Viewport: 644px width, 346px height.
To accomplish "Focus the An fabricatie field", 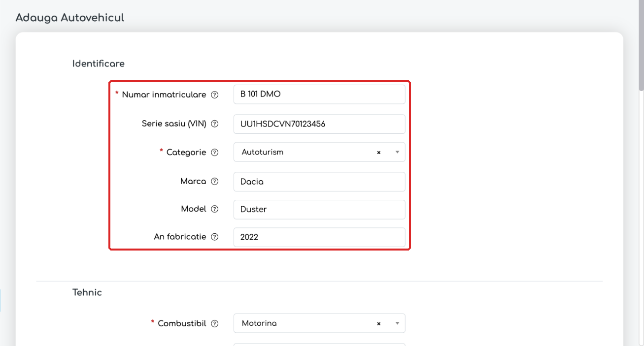I will [319, 237].
